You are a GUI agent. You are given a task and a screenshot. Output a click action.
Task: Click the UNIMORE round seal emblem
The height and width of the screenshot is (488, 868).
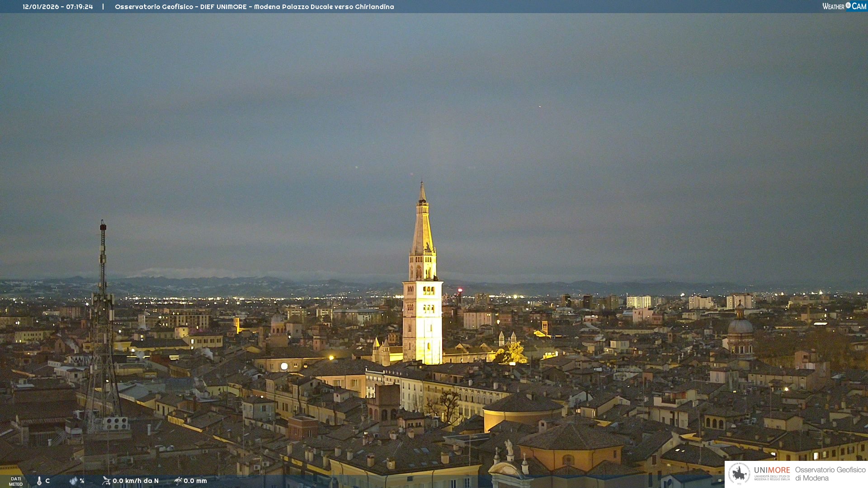[739, 474]
